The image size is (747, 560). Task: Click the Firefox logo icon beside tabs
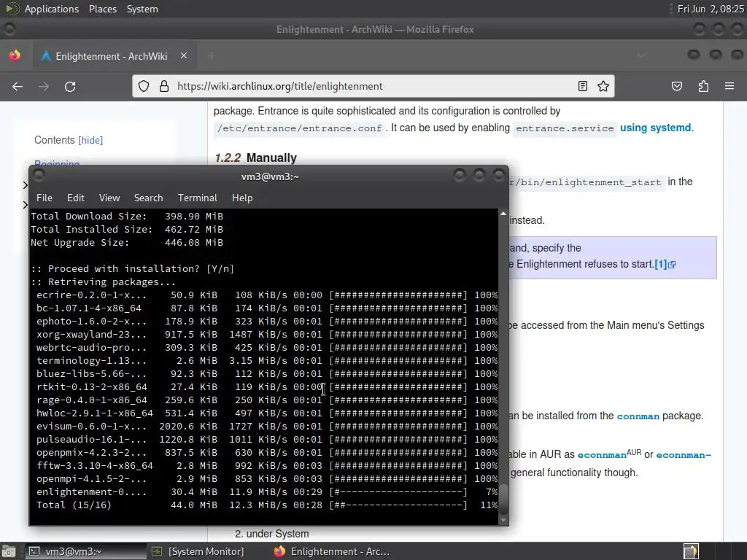click(x=15, y=55)
